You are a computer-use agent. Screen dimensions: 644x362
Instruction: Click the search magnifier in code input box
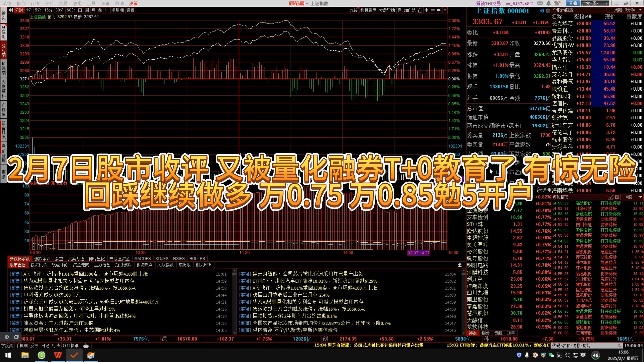(619, 346)
